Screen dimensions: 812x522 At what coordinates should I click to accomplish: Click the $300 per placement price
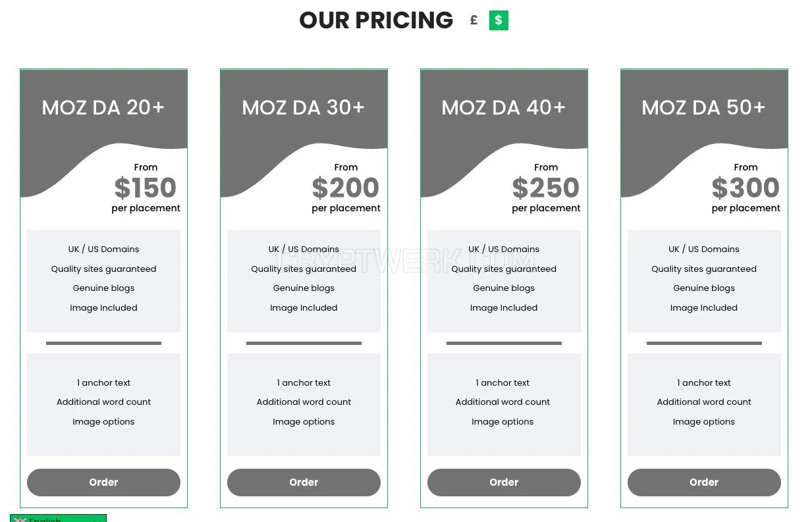pyautogui.click(x=745, y=188)
